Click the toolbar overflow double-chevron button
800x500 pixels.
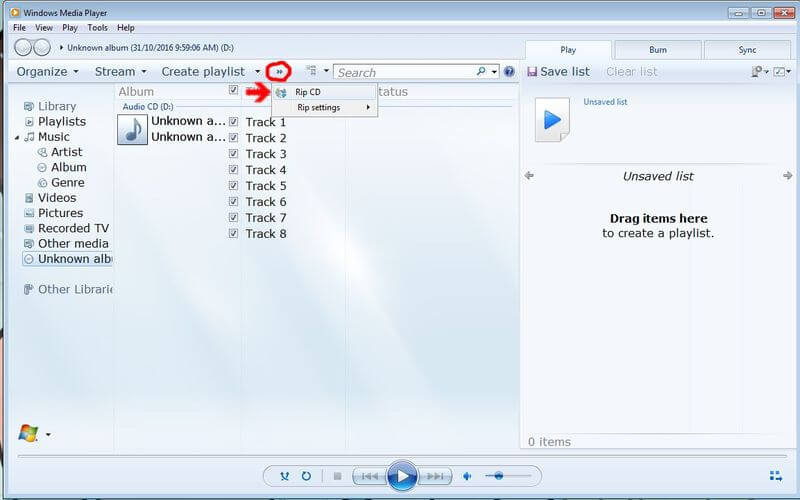tap(279, 72)
